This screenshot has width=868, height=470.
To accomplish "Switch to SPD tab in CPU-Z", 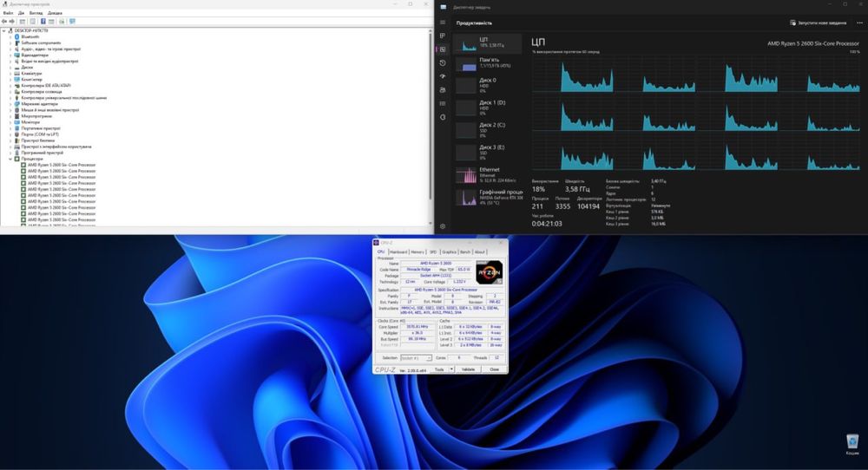I will [433, 251].
